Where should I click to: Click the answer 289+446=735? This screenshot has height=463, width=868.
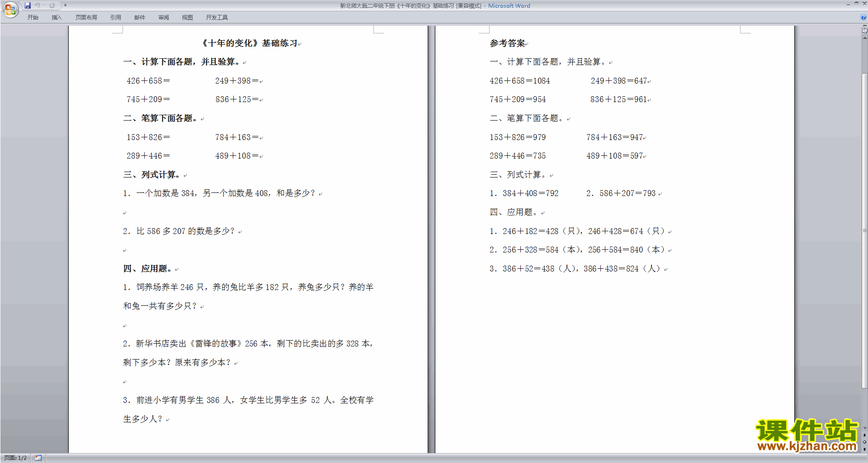click(x=518, y=156)
